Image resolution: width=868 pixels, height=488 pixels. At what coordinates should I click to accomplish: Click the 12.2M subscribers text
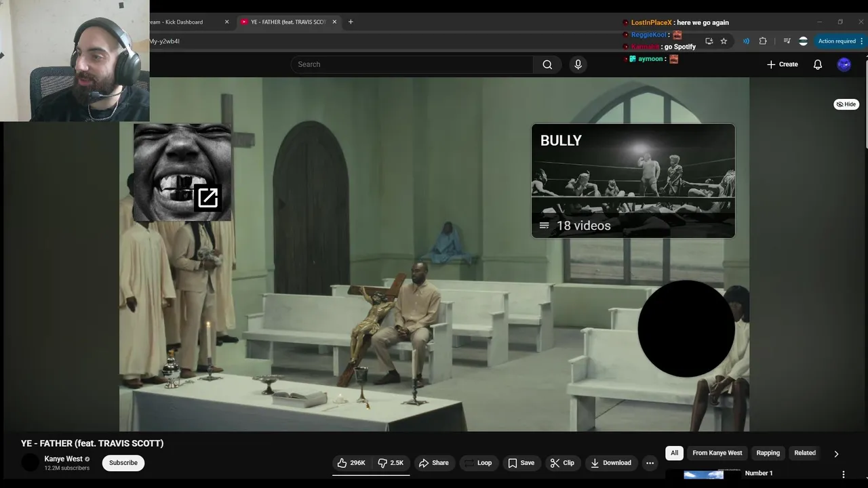pyautogui.click(x=67, y=468)
